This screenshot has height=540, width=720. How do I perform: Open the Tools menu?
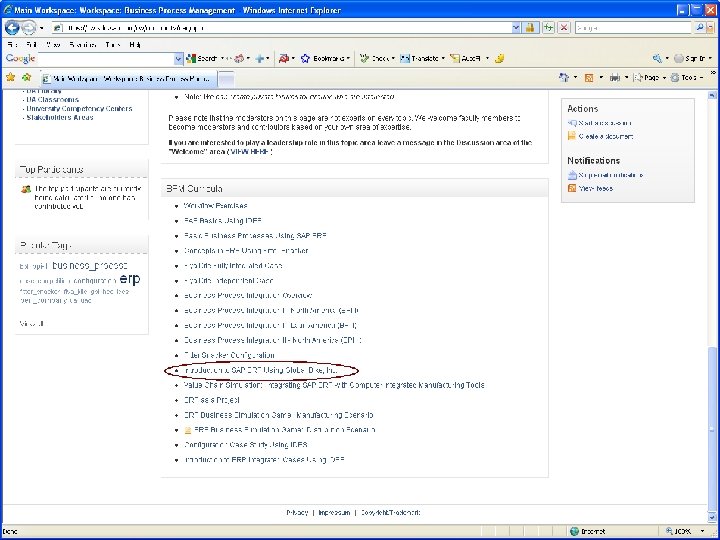tap(112, 45)
